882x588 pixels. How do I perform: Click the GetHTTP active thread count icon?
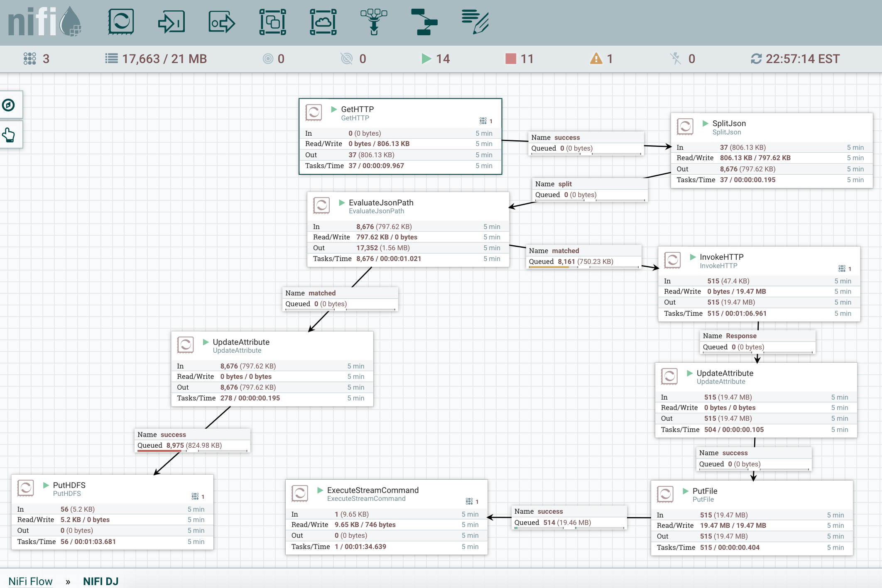pyautogui.click(x=483, y=121)
